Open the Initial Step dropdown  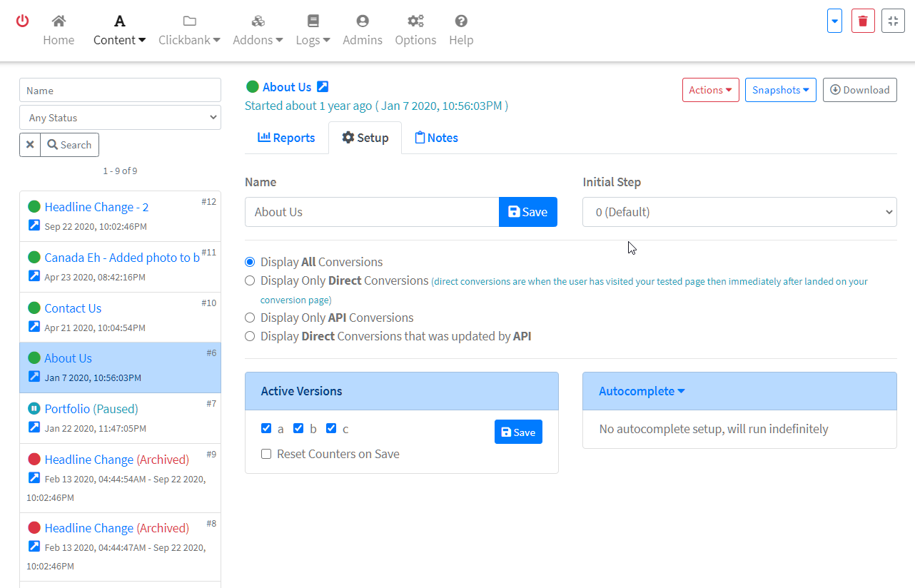(x=739, y=212)
